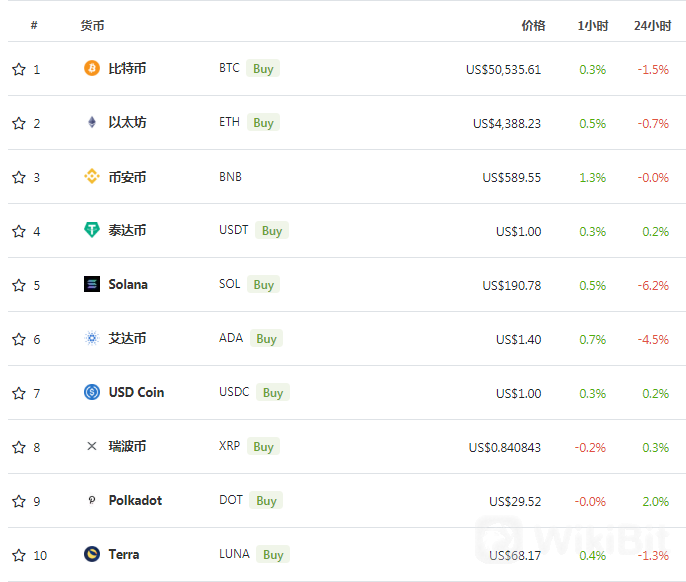
Task: Toggle favorite star for Bitcoin row
Action: click(19, 69)
